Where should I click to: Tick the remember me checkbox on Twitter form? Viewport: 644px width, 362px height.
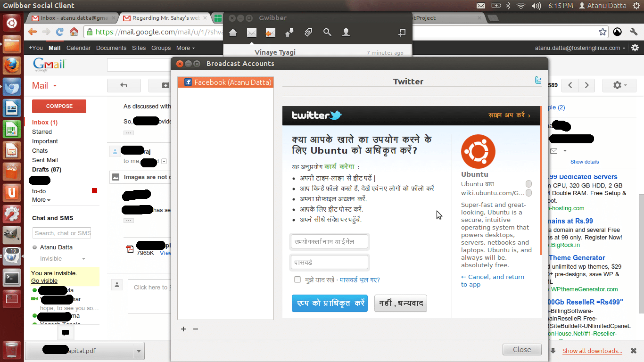(x=297, y=280)
